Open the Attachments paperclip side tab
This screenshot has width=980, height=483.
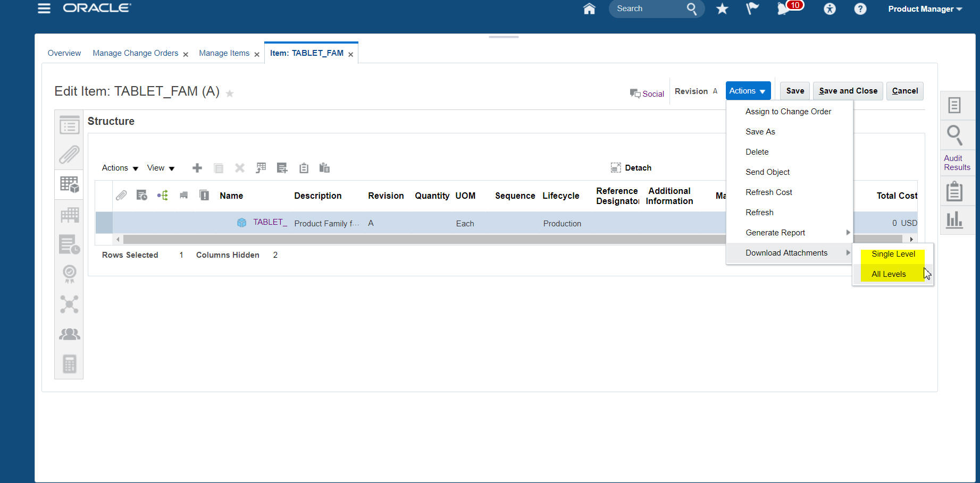pyautogui.click(x=69, y=155)
